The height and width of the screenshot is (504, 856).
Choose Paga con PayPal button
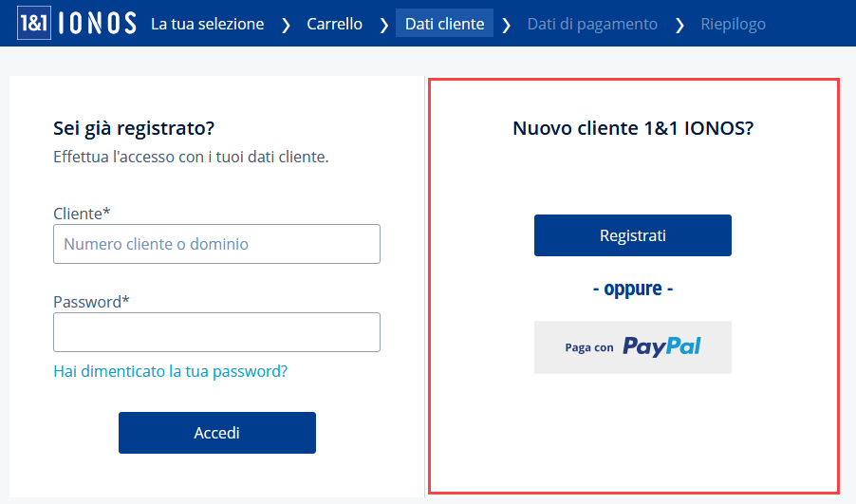pos(633,347)
